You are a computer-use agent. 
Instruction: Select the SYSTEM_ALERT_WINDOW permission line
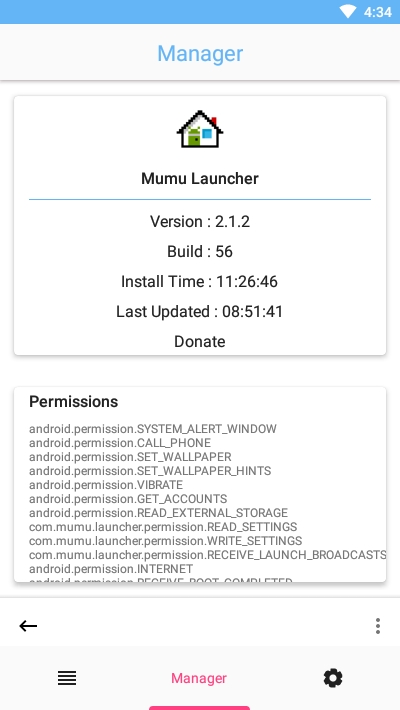tap(153, 429)
